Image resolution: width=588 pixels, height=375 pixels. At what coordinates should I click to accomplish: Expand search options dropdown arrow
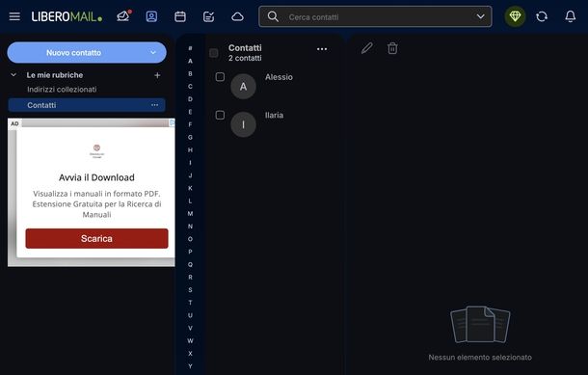pos(480,16)
